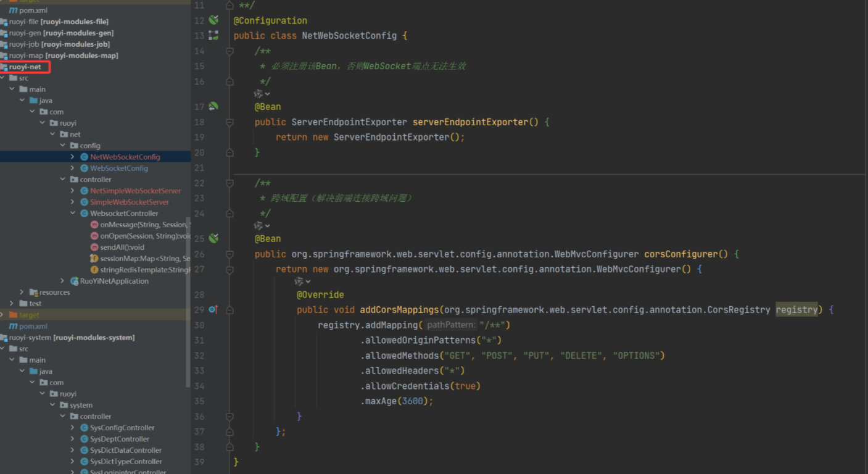
Task: Click the Maven icon of pom.xml under ruoyi-net
Action: (x=13, y=326)
